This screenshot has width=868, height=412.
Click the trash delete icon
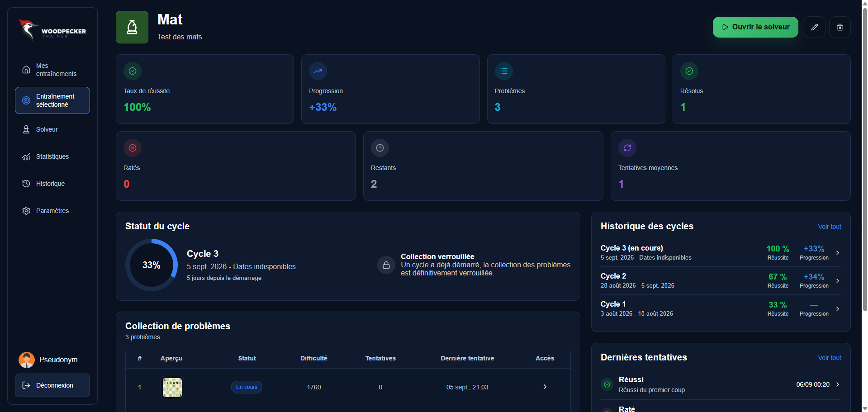point(840,27)
